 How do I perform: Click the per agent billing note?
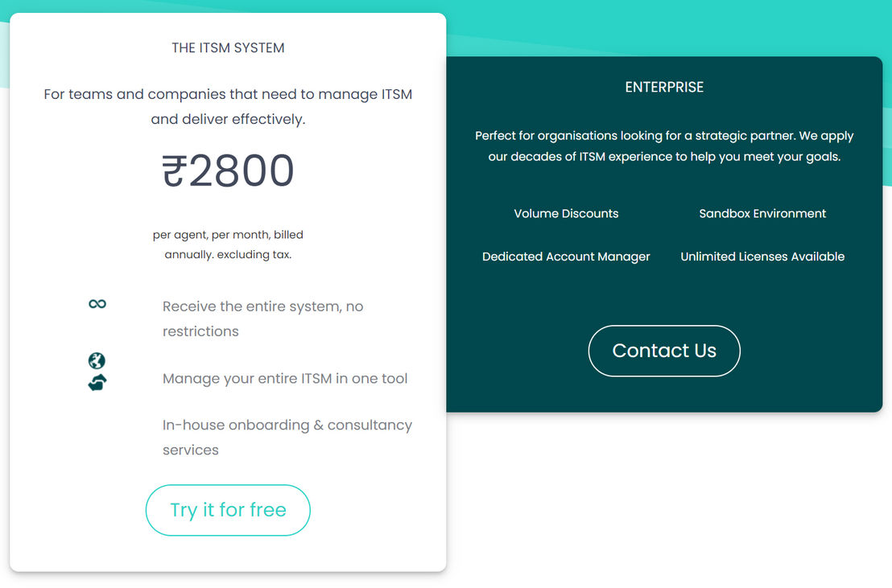(x=228, y=245)
